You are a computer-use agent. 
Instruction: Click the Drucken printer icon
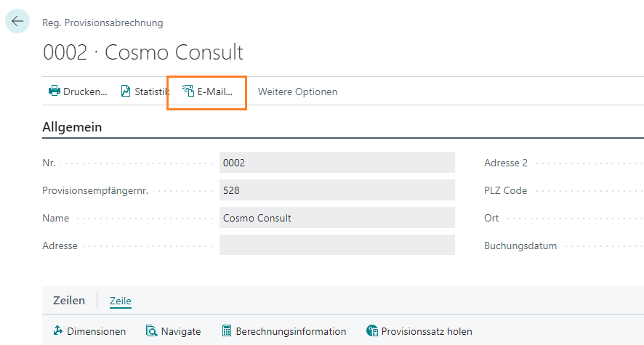click(x=54, y=92)
